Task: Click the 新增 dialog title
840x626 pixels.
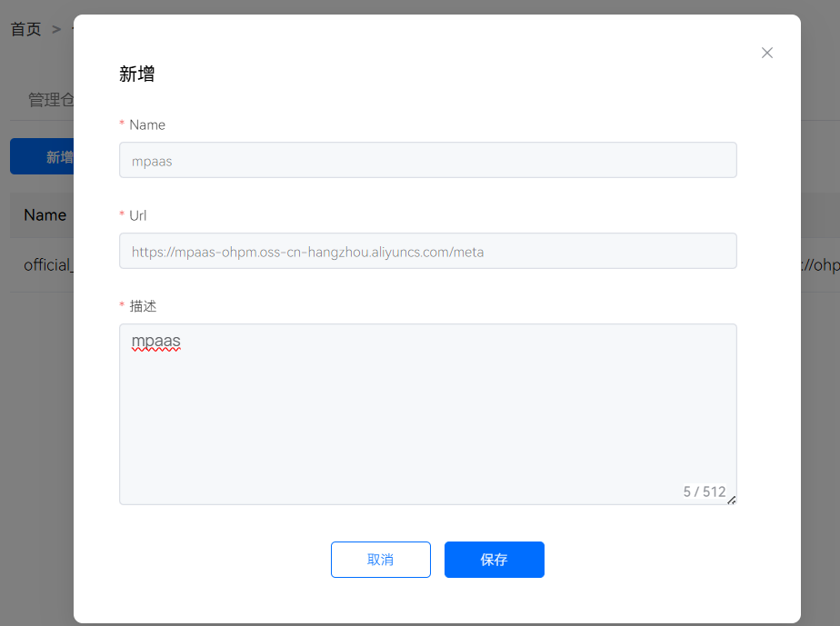Action: pyautogui.click(x=136, y=74)
